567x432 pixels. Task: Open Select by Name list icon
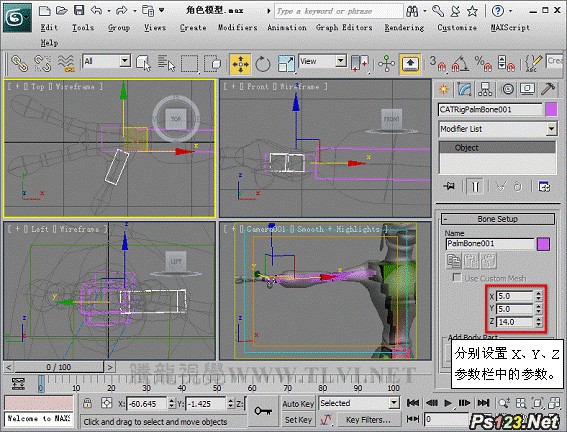point(166,63)
